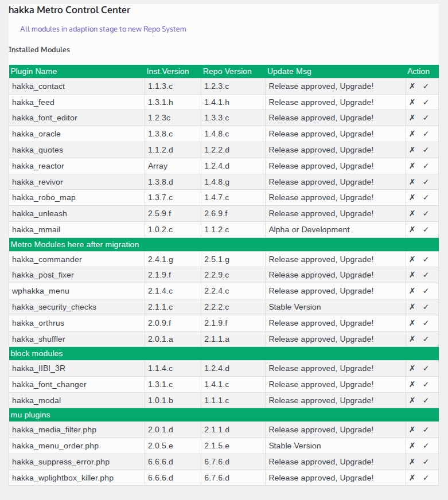Click the X icon for hakka_menu_order.php
448x500 pixels.
click(x=412, y=446)
